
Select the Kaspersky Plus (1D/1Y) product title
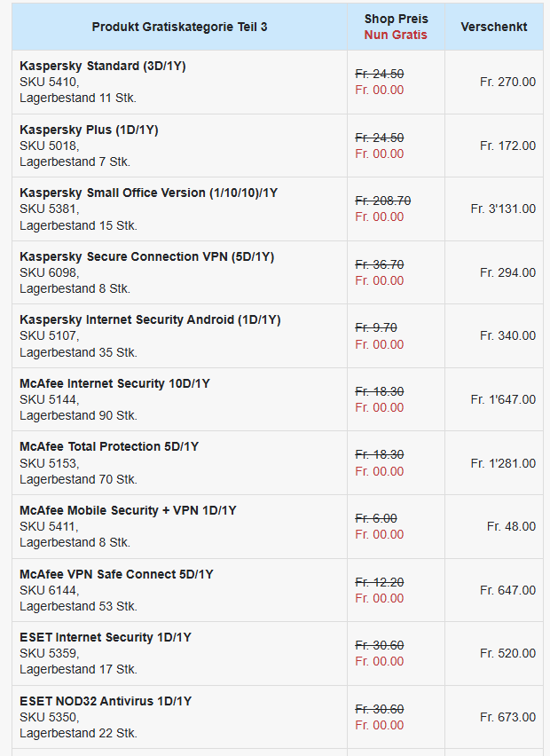(x=89, y=130)
